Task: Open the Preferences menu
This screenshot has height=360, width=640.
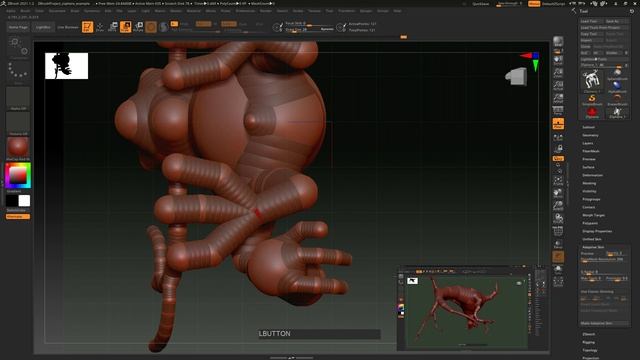Action: click(245, 11)
